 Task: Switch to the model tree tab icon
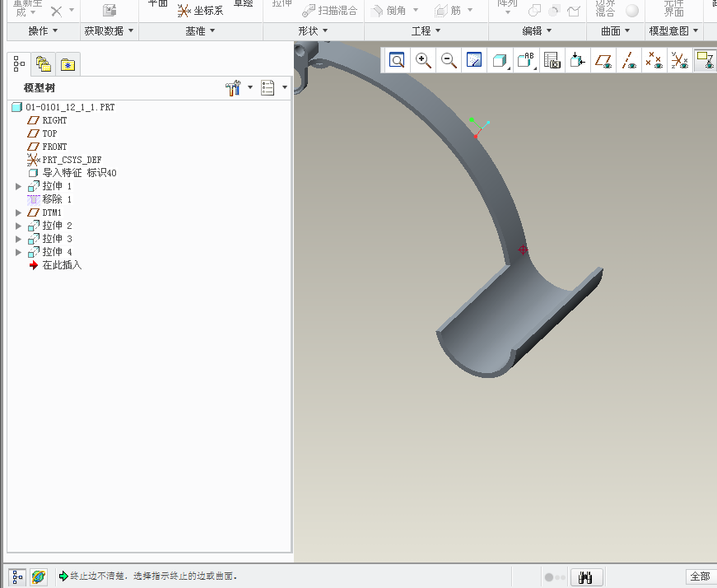19,64
